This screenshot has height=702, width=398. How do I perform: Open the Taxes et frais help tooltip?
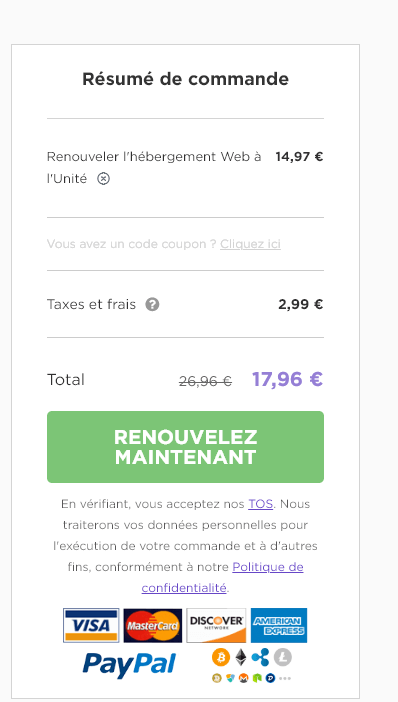click(152, 304)
